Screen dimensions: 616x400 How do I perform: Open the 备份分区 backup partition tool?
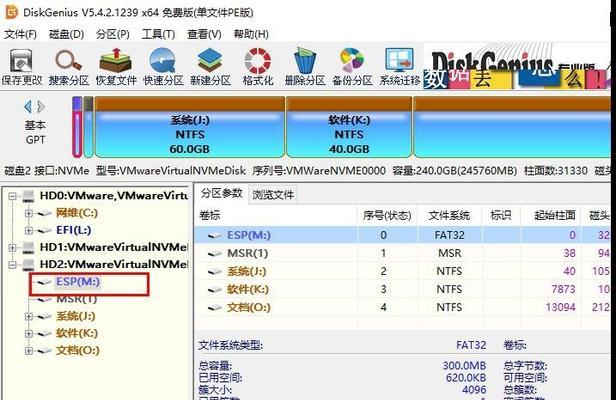pos(352,67)
